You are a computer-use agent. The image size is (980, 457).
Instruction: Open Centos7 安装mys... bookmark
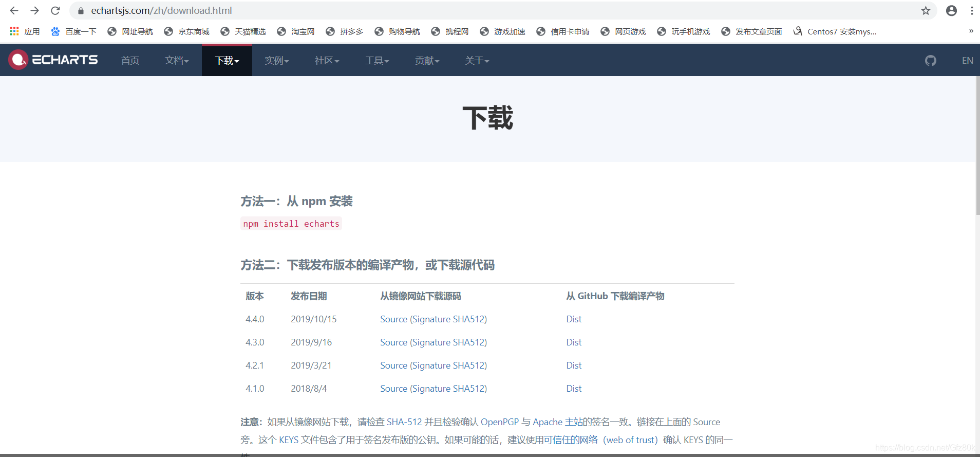pos(835,31)
